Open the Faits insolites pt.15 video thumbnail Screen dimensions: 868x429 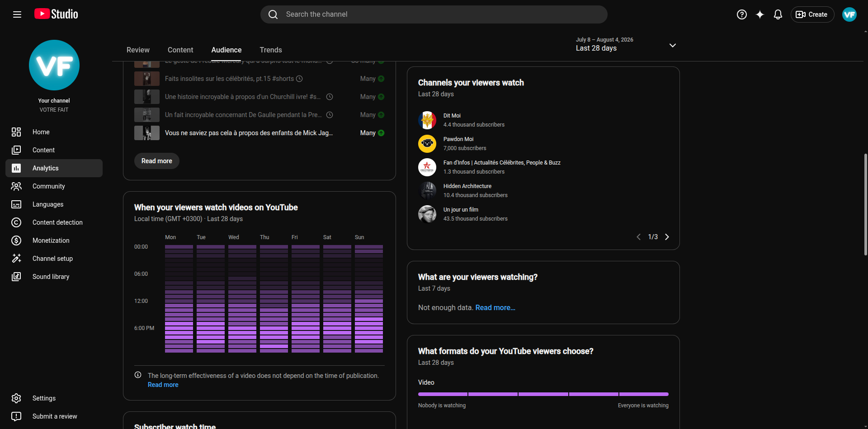point(147,79)
